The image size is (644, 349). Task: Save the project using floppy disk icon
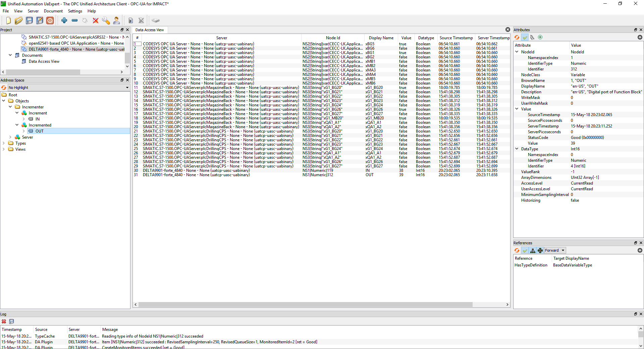(29, 20)
